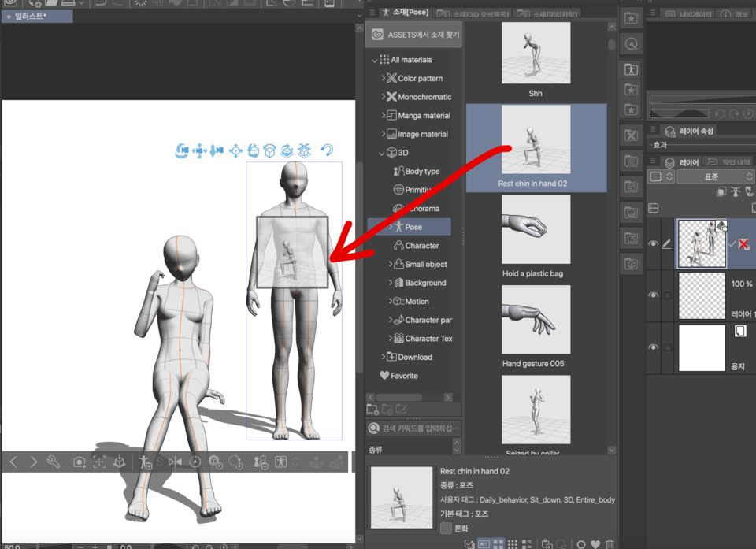Switch to small thumbnail grid view

tap(513, 543)
